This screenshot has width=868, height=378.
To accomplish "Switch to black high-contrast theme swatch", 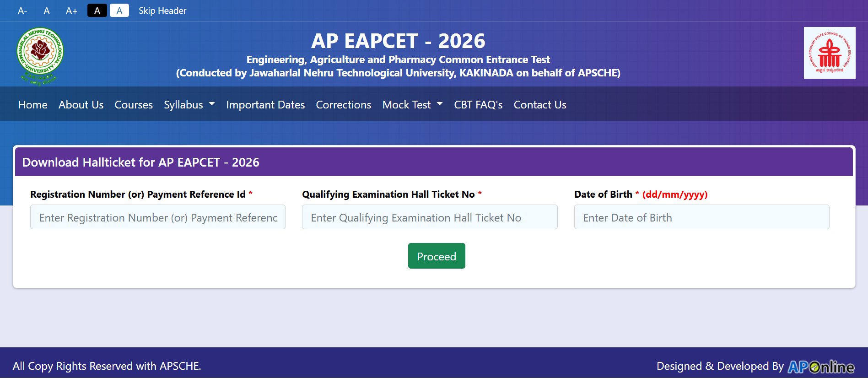I will pos(97,11).
